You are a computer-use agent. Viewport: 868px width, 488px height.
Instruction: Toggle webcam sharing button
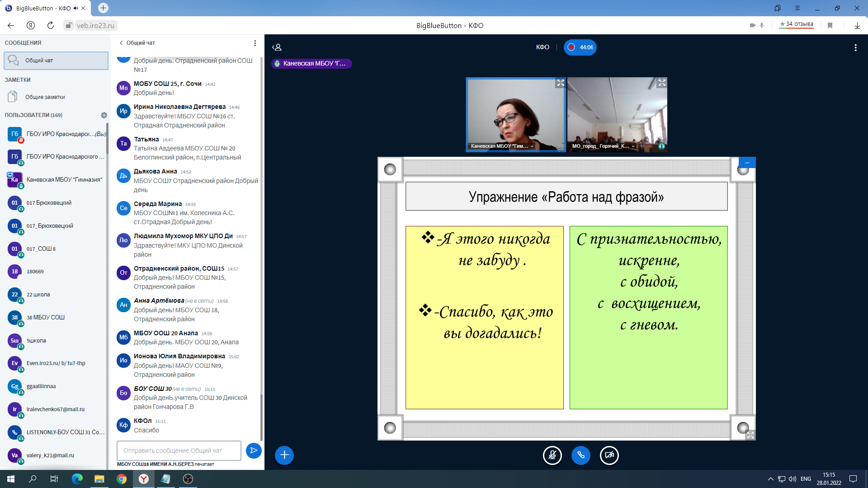[x=609, y=455]
